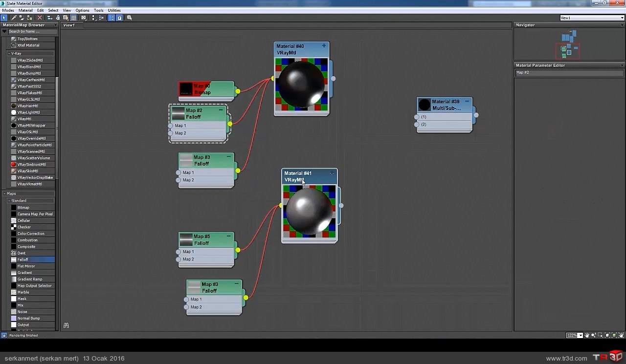
Task: Collapse the V-Ray materials group
Action: click(x=9, y=53)
